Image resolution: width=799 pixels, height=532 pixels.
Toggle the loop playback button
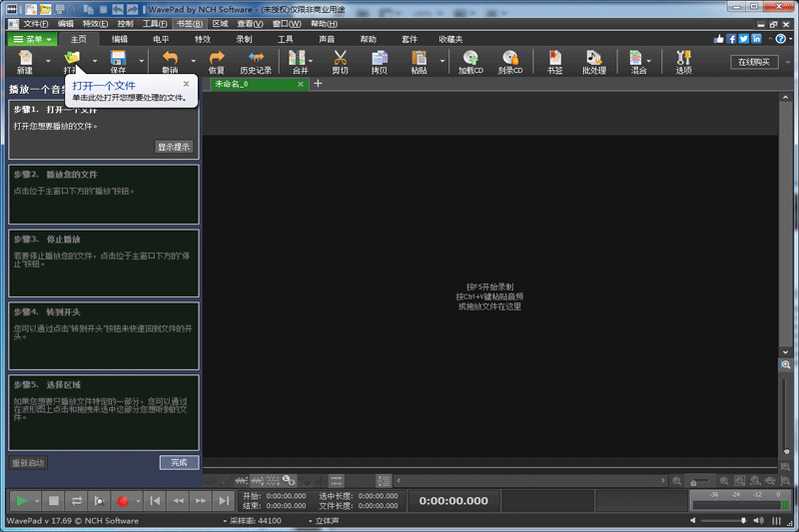[77, 500]
